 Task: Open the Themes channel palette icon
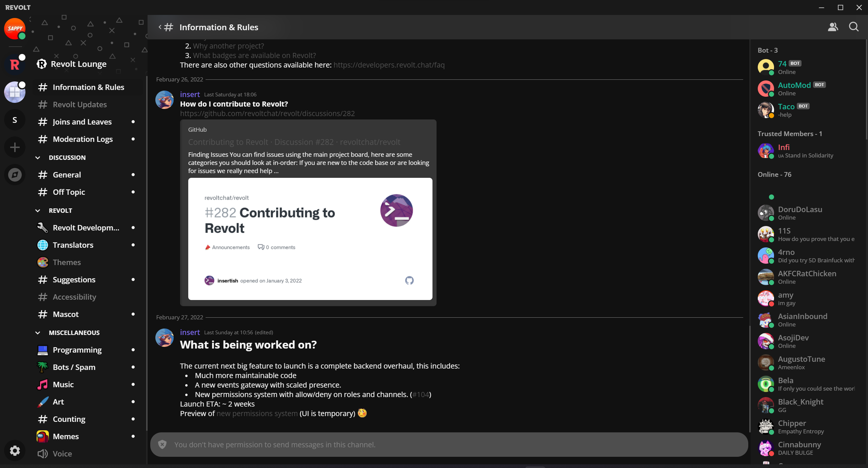point(42,262)
